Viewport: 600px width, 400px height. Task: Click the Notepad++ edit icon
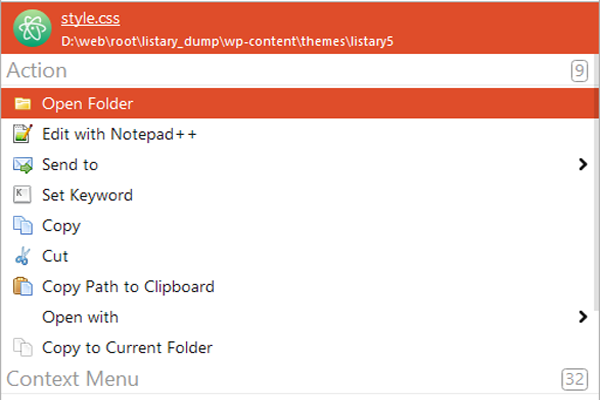[23, 134]
